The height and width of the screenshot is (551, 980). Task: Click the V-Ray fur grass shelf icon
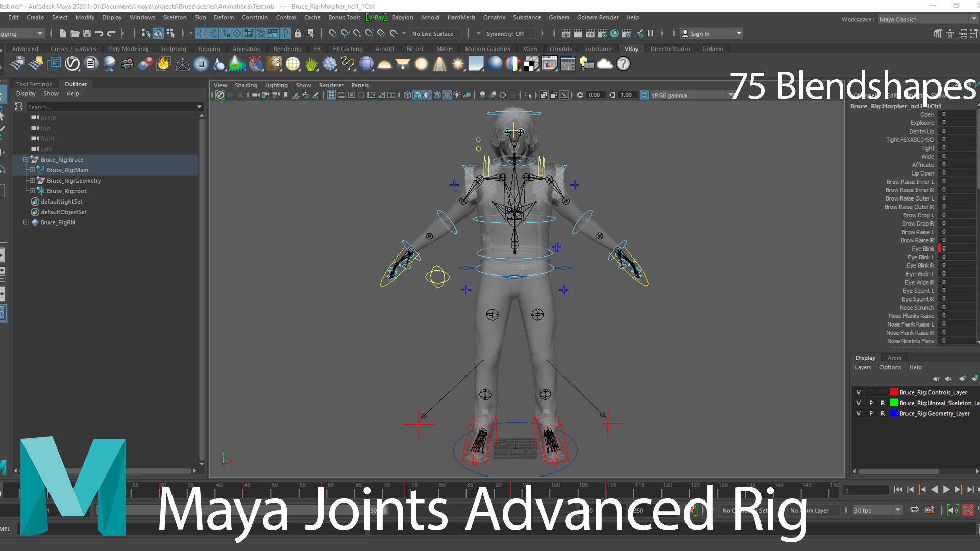tap(311, 64)
